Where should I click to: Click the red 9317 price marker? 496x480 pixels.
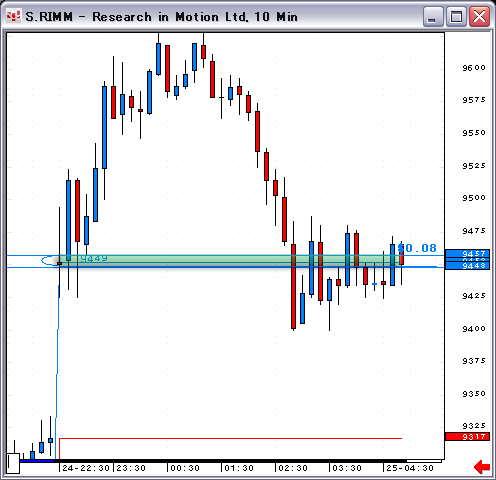coord(467,437)
